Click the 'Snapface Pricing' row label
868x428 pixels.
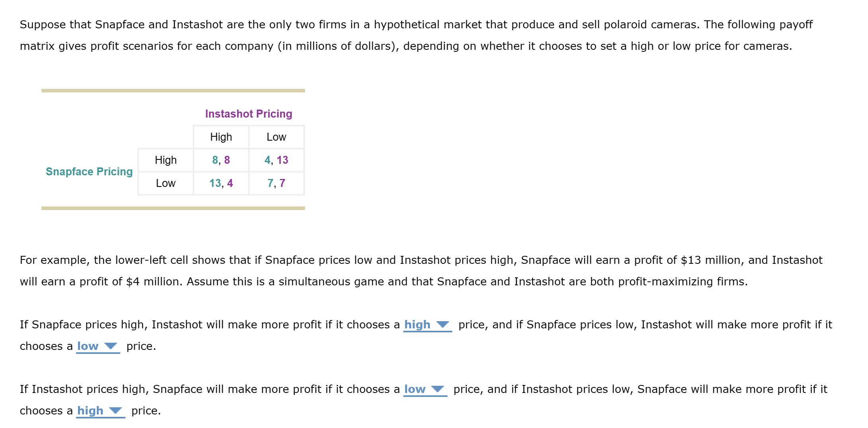pos(89,172)
